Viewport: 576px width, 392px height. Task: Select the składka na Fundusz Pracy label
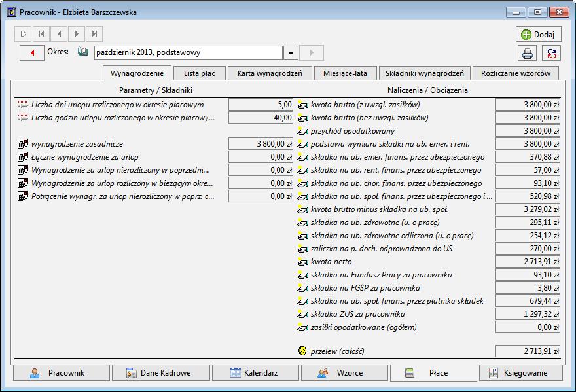381,275
